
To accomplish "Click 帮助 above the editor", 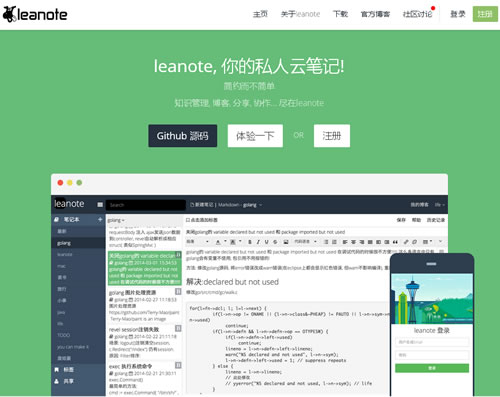I will pos(416,220).
